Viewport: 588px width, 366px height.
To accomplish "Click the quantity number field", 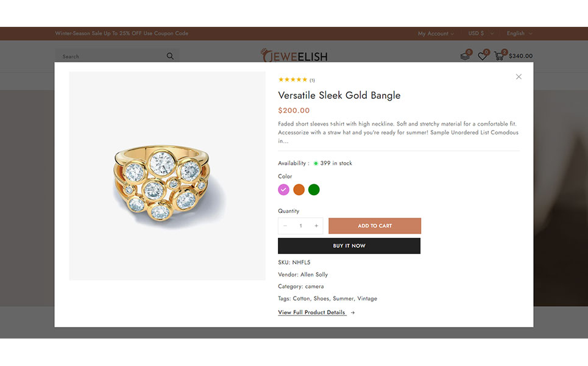I will point(300,226).
